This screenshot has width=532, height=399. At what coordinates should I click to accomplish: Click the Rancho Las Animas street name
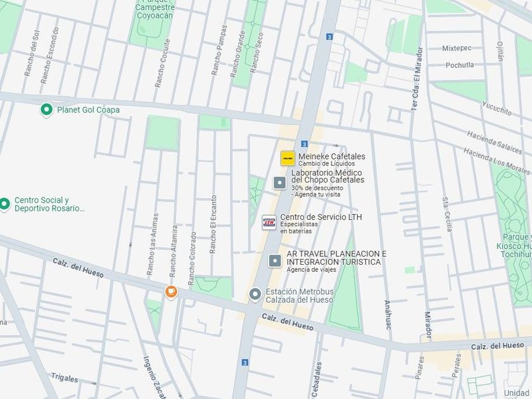point(152,244)
